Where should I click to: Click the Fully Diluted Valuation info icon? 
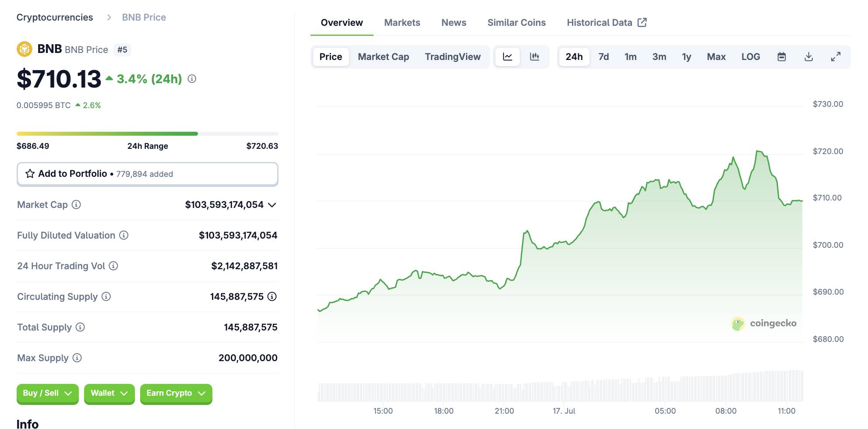pos(124,235)
